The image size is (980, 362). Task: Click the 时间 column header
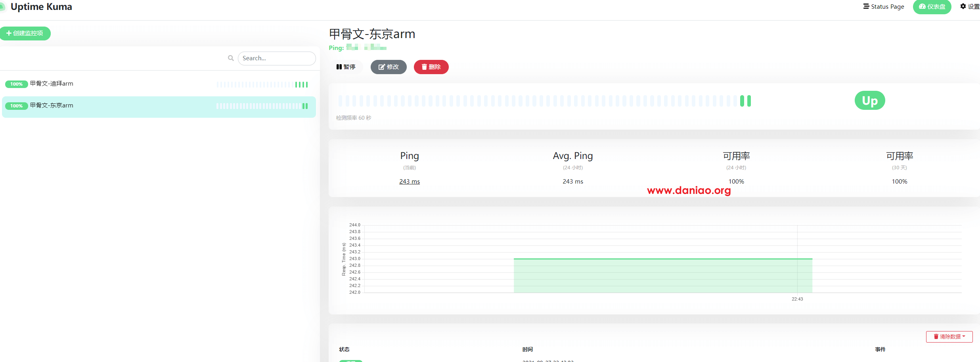(528, 349)
